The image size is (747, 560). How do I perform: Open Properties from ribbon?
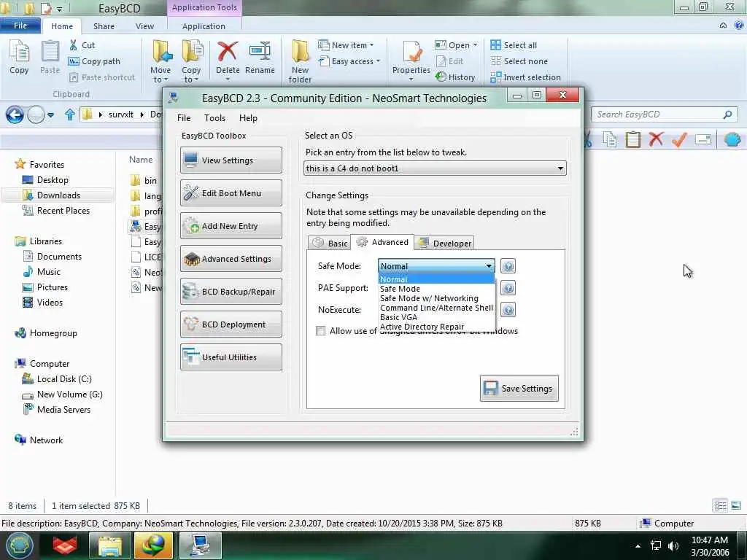coord(411,58)
